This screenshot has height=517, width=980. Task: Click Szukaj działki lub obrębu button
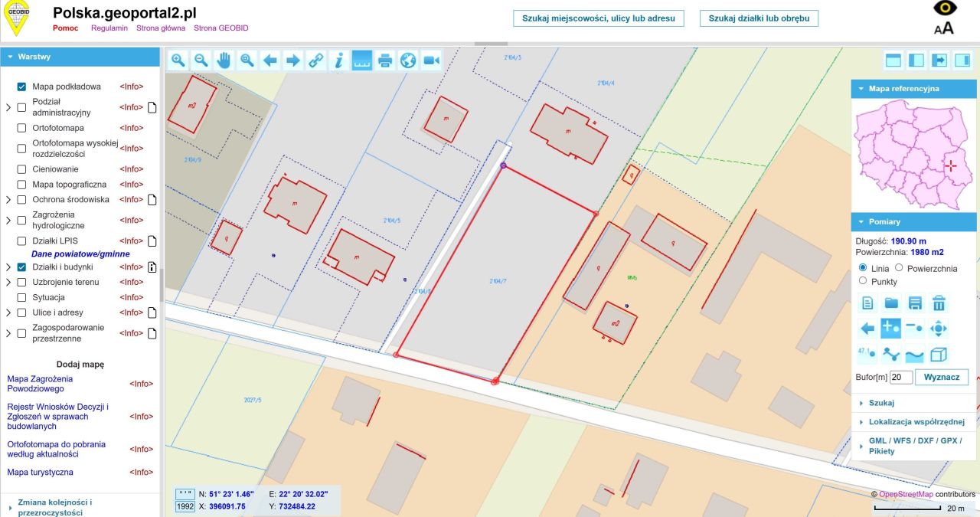click(x=759, y=18)
